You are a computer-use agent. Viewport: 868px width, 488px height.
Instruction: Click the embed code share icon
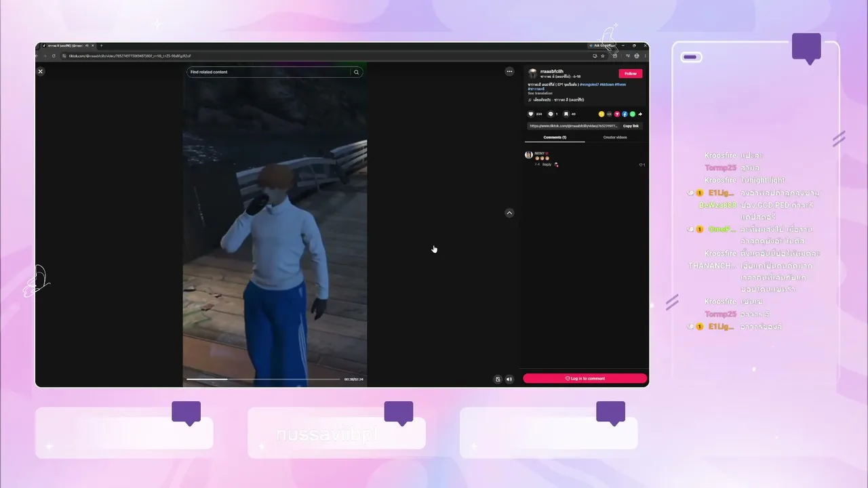(609, 114)
